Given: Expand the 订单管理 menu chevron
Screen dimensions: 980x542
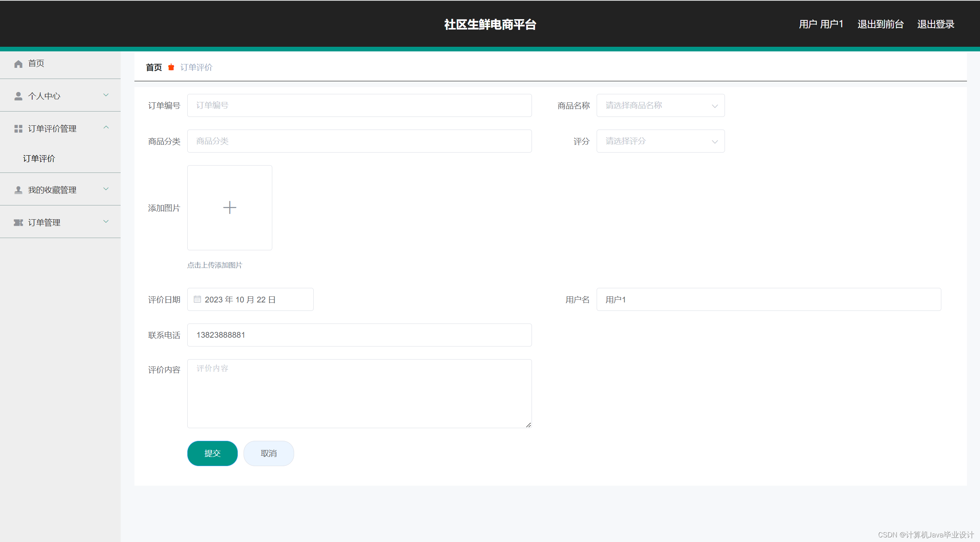Looking at the screenshot, I should pos(106,222).
